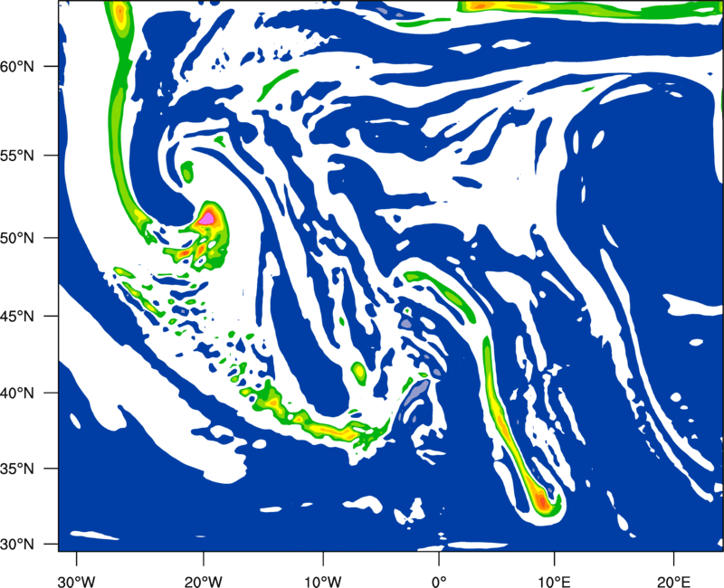Click the 20°W longitude label
The image size is (724, 588).
click(203, 582)
